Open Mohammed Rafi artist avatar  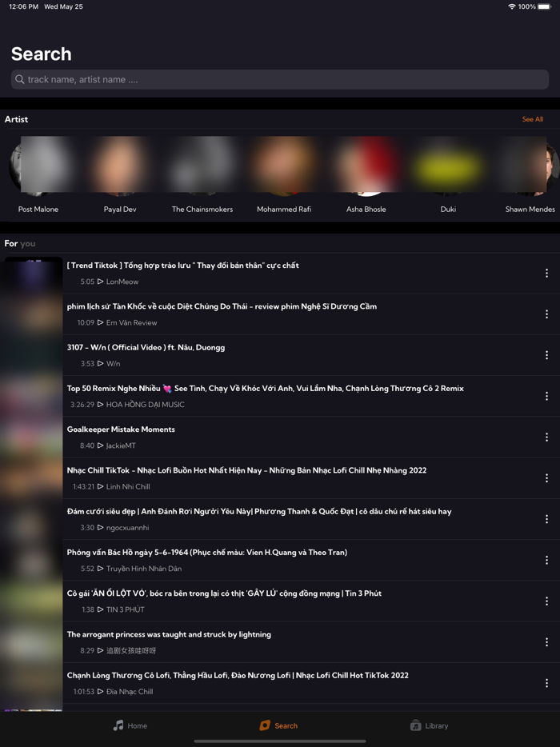[284, 166]
